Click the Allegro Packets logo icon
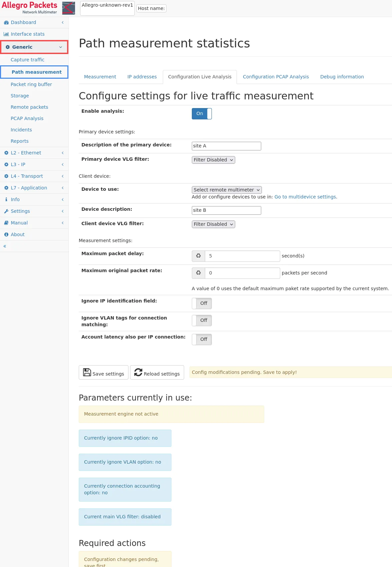This screenshot has height=567, width=392. [68, 8]
